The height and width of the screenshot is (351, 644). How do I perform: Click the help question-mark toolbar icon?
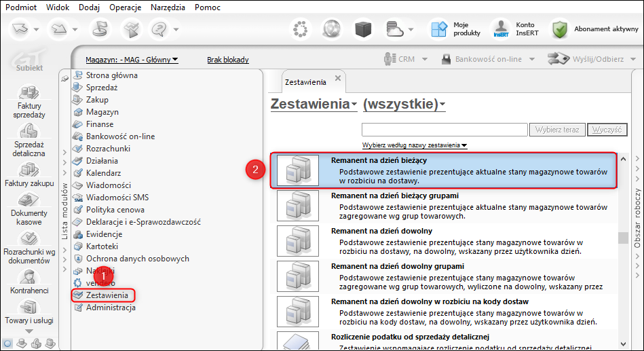[x=159, y=29]
